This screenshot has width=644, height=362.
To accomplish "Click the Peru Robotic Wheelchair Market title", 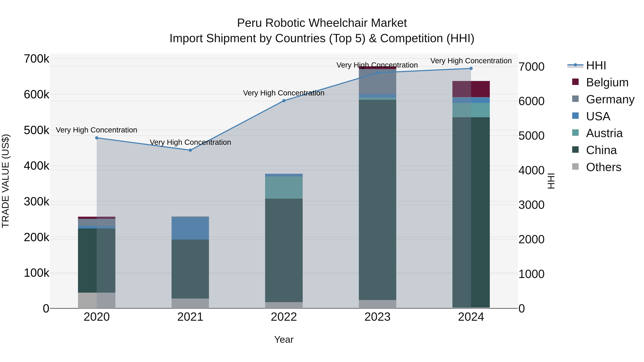I will (x=322, y=23).
